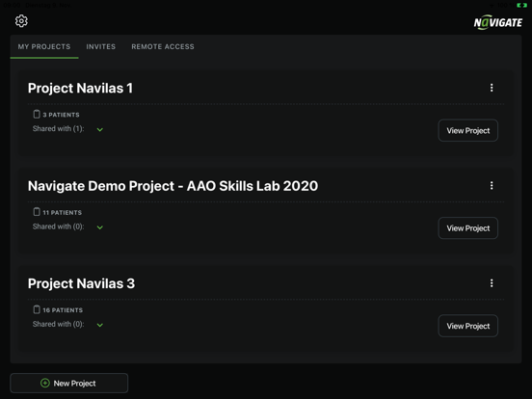Viewport: 532px width, 399px height.
Task: Expand Shared with list for Project Navilas 1
Action: [x=100, y=129]
